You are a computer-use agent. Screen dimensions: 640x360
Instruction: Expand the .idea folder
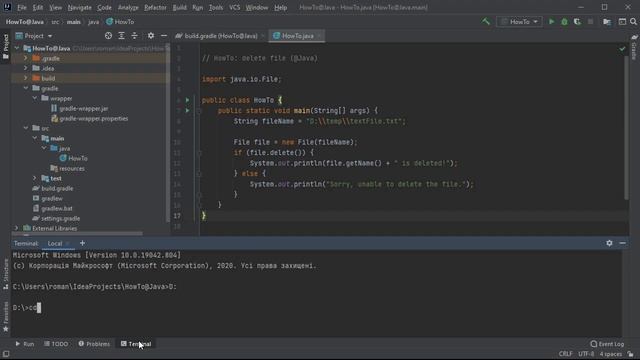(25, 68)
